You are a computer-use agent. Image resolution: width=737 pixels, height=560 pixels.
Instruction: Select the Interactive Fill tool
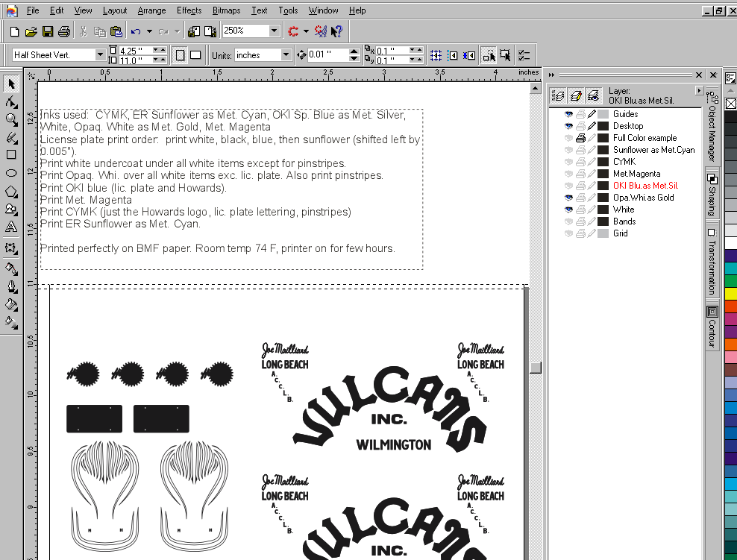coord(11,322)
